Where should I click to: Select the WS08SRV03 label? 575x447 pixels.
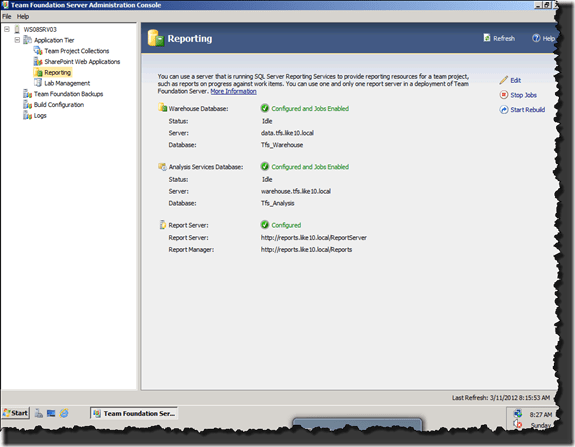point(40,29)
